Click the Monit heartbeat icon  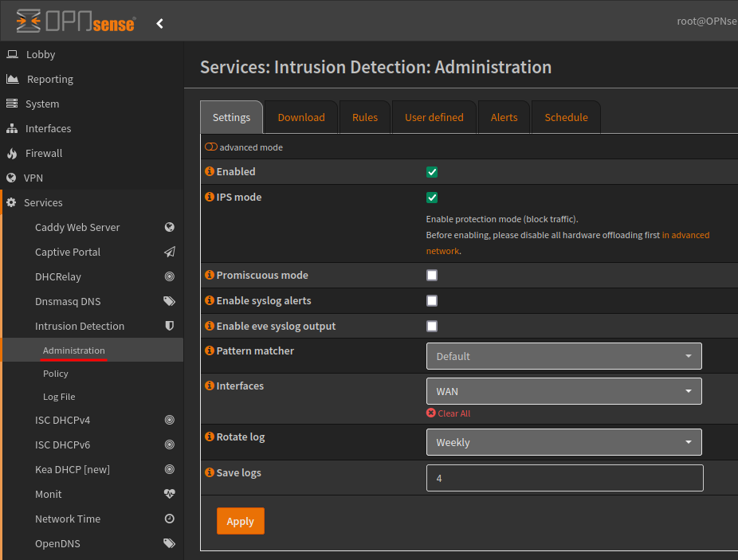[x=170, y=494]
